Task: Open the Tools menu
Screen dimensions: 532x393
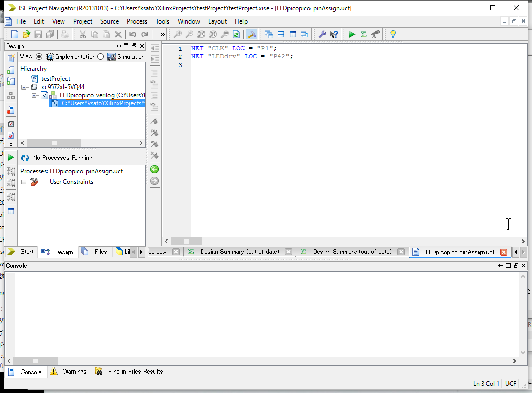Action: [x=162, y=21]
